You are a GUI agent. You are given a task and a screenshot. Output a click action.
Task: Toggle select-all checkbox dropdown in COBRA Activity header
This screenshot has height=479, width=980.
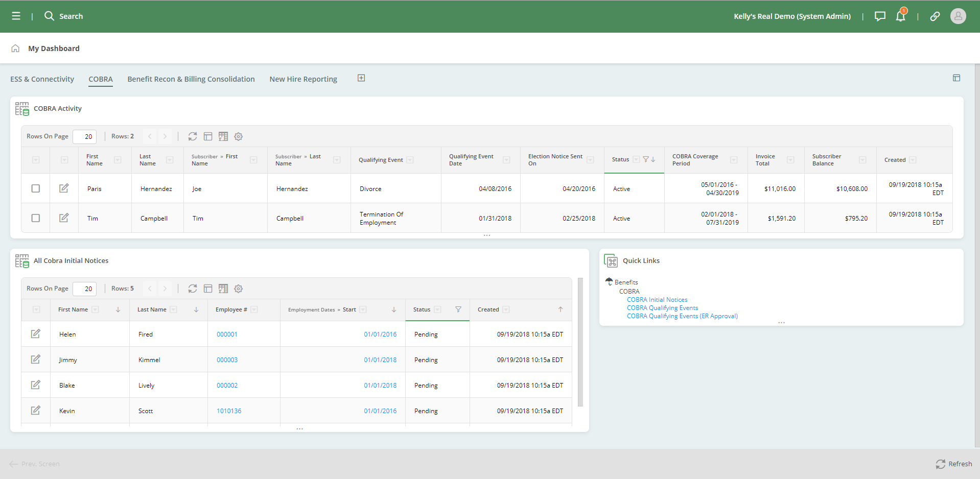pyautogui.click(x=36, y=160)
